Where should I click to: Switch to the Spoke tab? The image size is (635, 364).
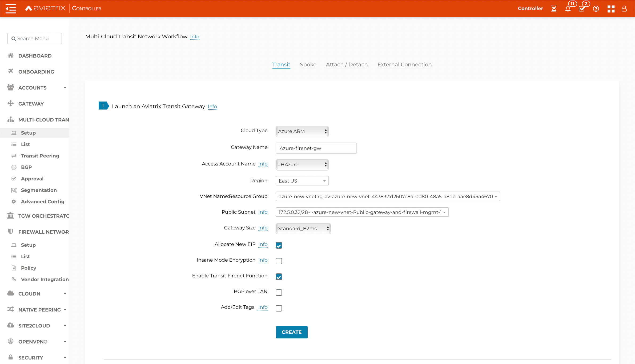(308, 64)
